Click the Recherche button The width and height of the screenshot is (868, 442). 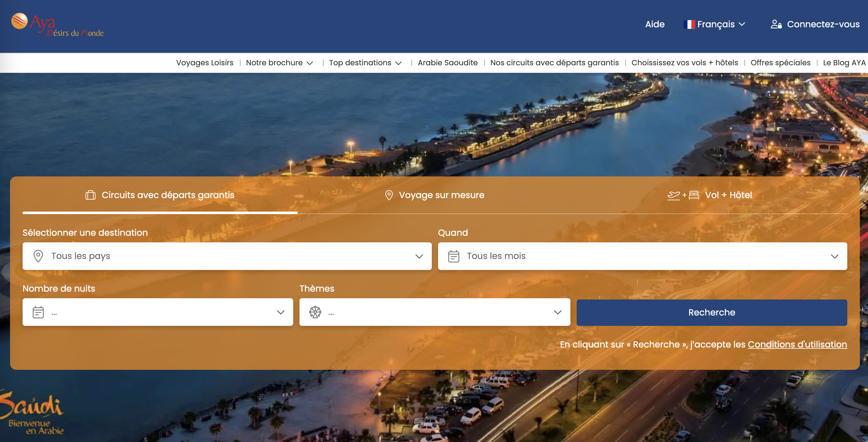[x=712, y=312]
